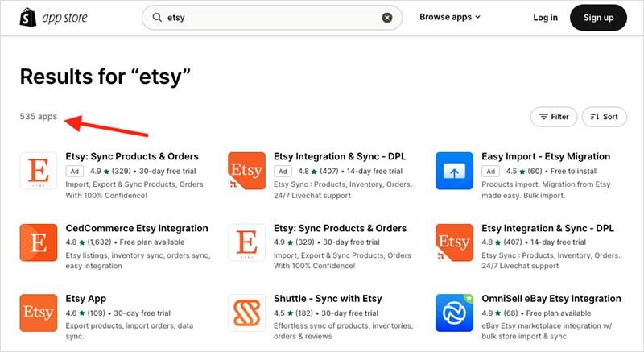Click CedCommerce Etsy Integration app icon
The width and height of the screenshot is (644, 352).
[39, 242]
